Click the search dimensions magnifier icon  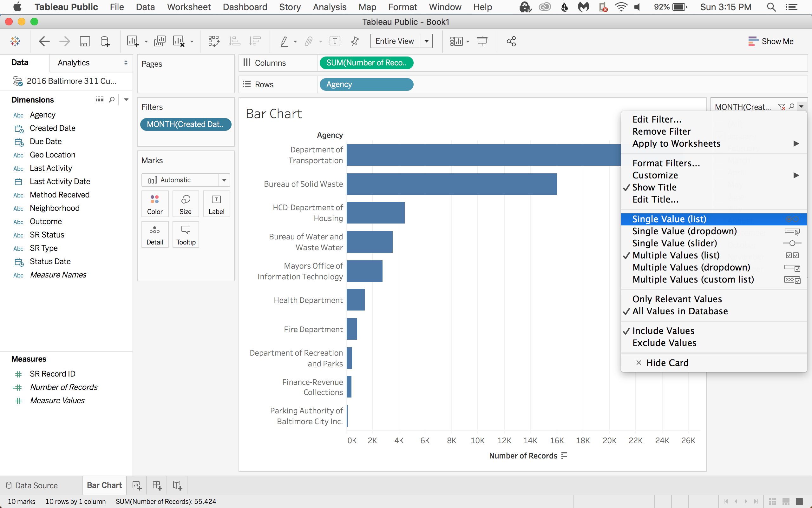click(112, 99)
